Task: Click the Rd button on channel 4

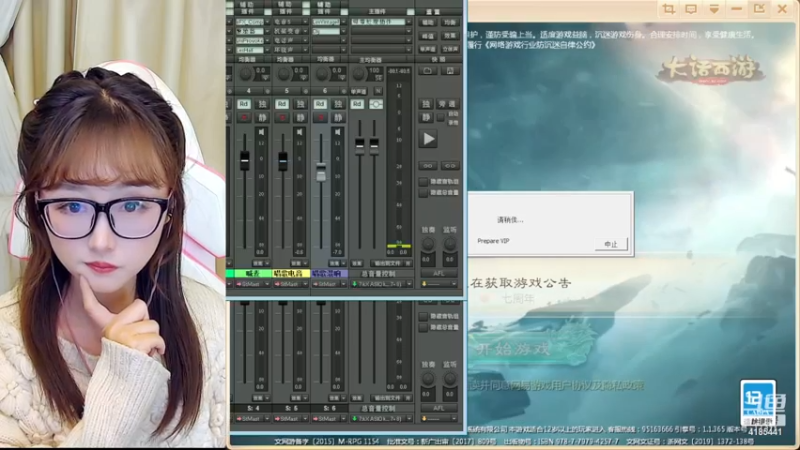Action: [x=244, y=104]
